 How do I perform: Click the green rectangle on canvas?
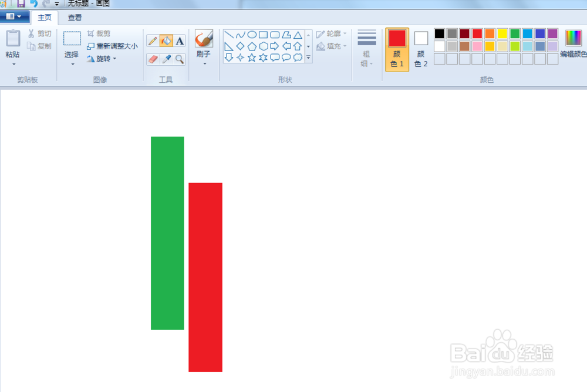pos(167,233)
